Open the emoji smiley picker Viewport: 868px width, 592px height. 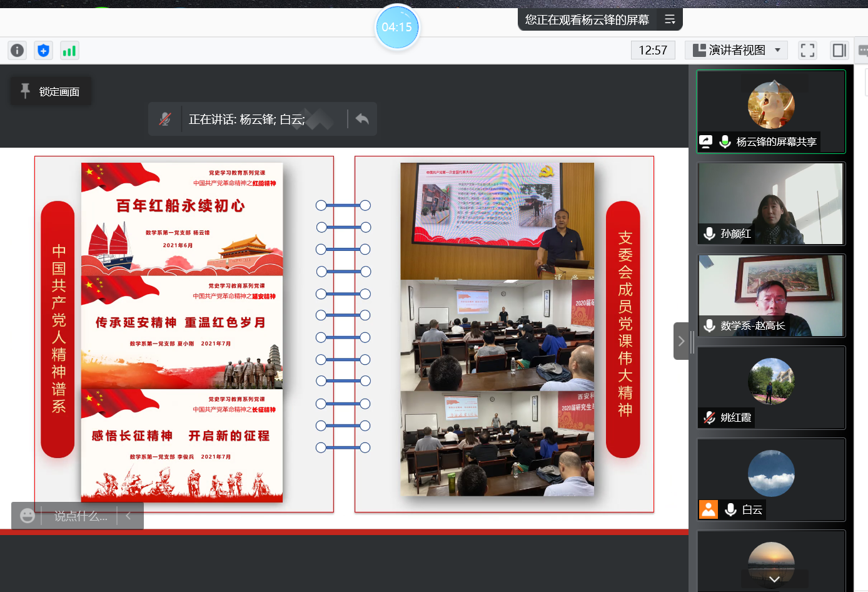28,516
